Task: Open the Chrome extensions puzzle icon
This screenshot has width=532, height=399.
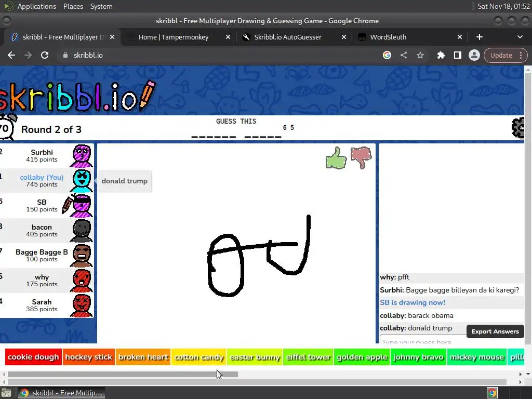Action: [x=441, y=55]
